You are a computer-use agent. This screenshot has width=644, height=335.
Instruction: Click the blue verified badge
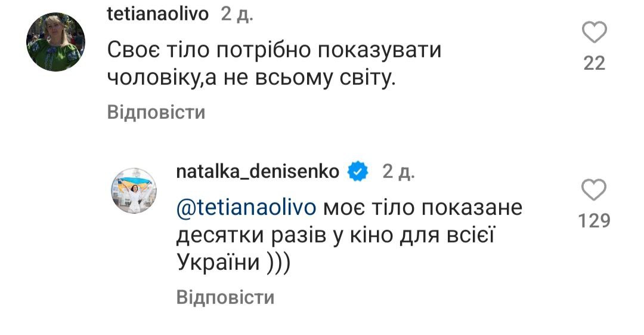[358, 172]
